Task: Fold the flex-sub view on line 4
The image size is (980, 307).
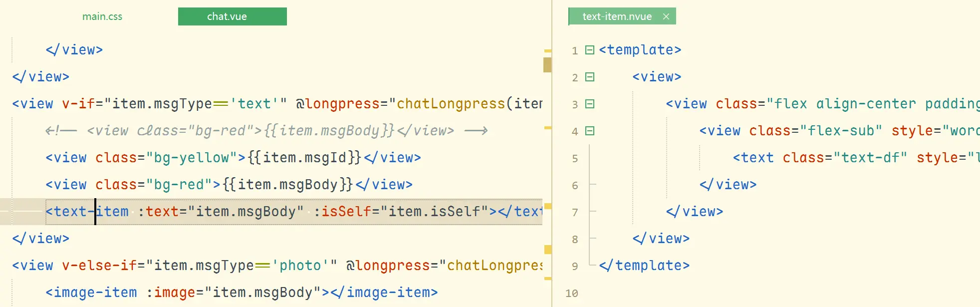Action: pos(589,131)
